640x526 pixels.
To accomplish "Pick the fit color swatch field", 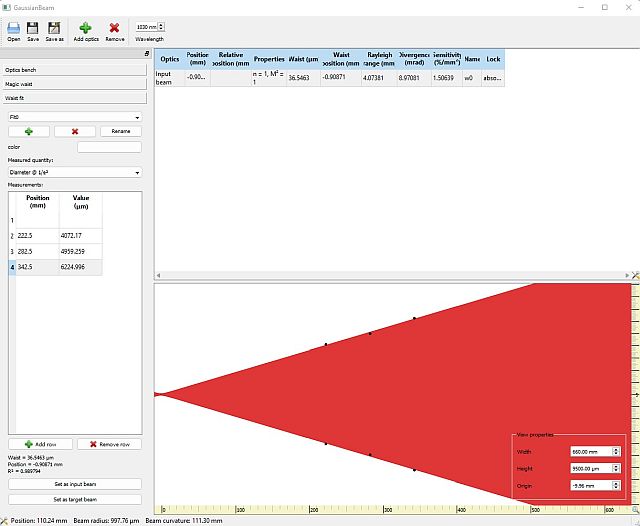I will [109, 147].
